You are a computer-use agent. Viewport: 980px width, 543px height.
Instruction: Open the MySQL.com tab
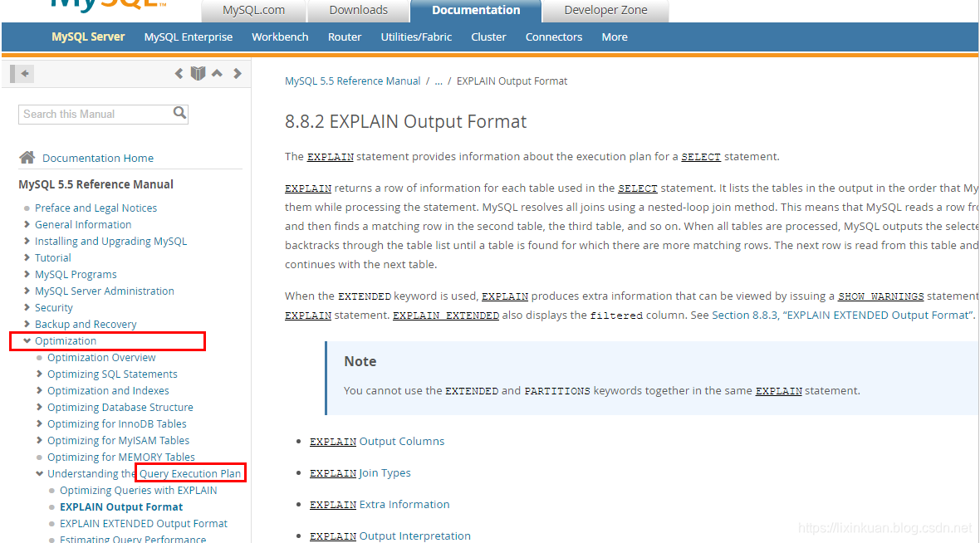254,11
